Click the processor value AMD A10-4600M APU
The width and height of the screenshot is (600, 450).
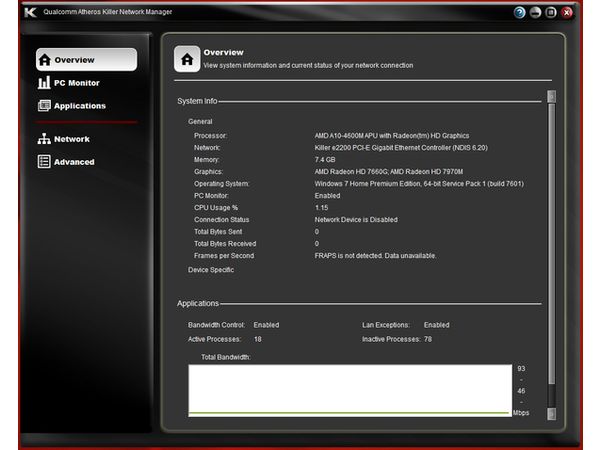392,135
